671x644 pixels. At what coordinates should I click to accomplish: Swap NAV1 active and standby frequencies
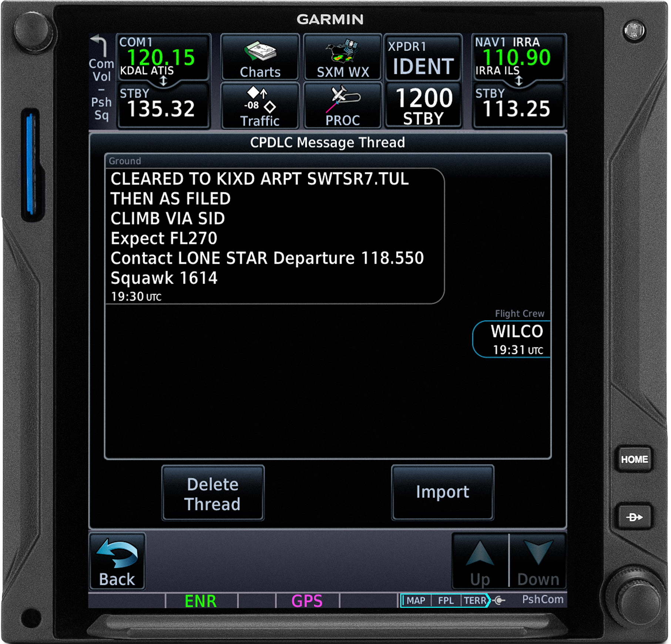[x=520, y=81]
